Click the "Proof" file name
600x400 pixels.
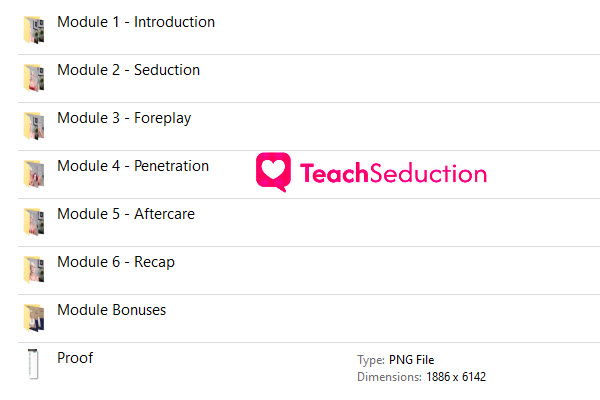(x=75, y=358)
